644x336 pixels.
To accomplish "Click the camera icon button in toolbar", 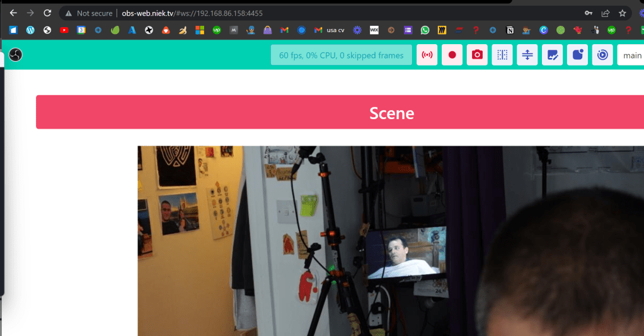I will coord(477,55).
